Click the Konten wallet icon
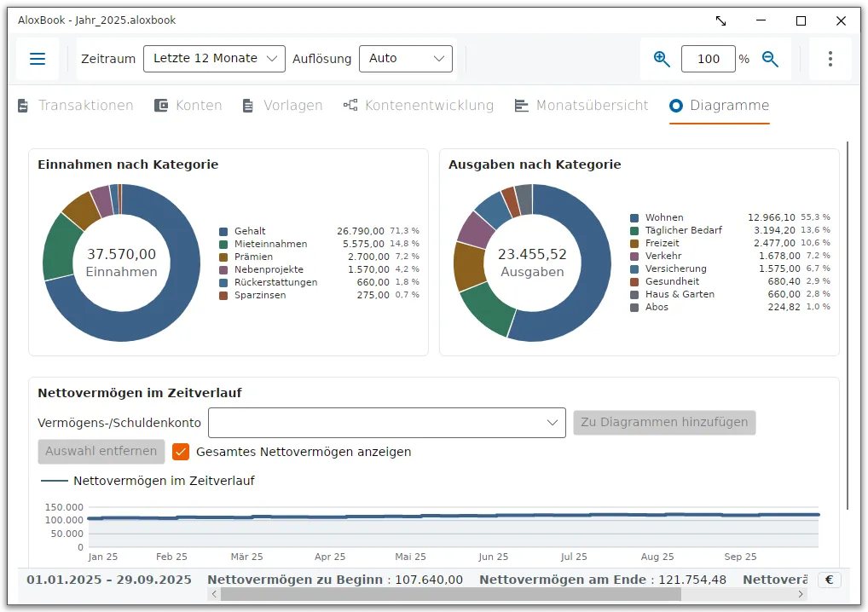 (x=160, y=105)
